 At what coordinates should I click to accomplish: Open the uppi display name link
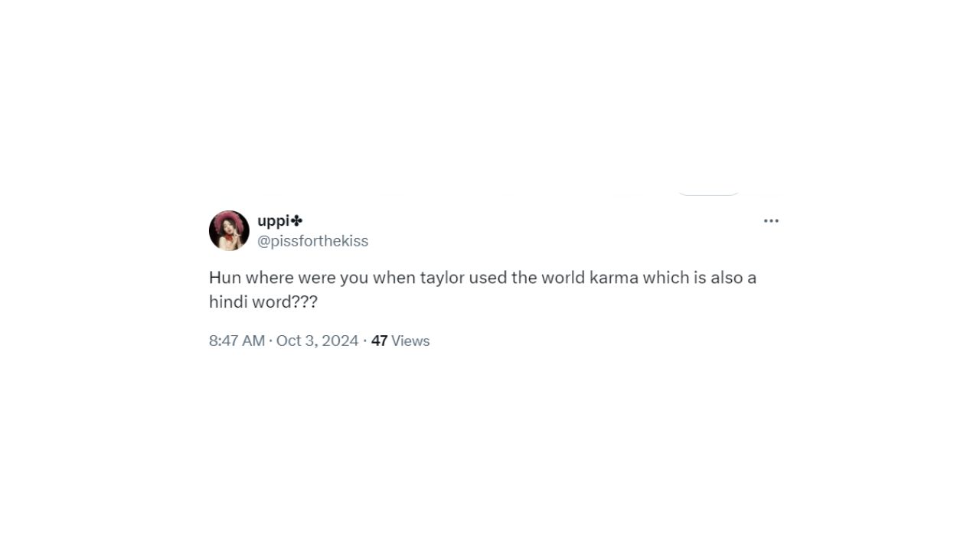[273, 221]
